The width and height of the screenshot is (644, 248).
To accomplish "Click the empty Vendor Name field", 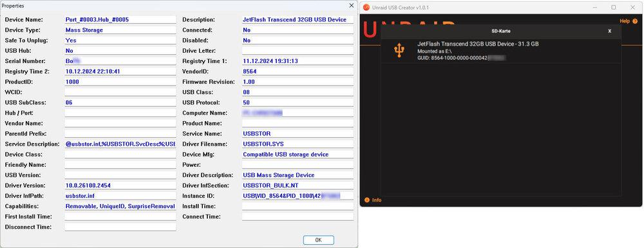I will point(120,123).
